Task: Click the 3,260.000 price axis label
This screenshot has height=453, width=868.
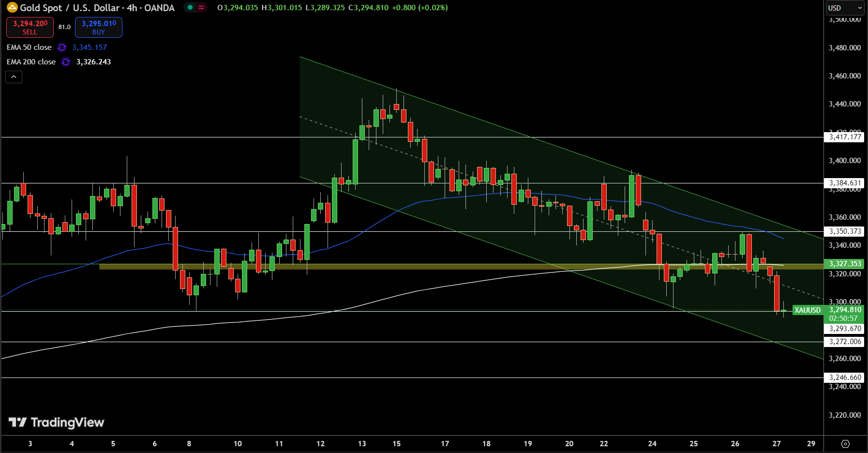Action: point(845,359)
